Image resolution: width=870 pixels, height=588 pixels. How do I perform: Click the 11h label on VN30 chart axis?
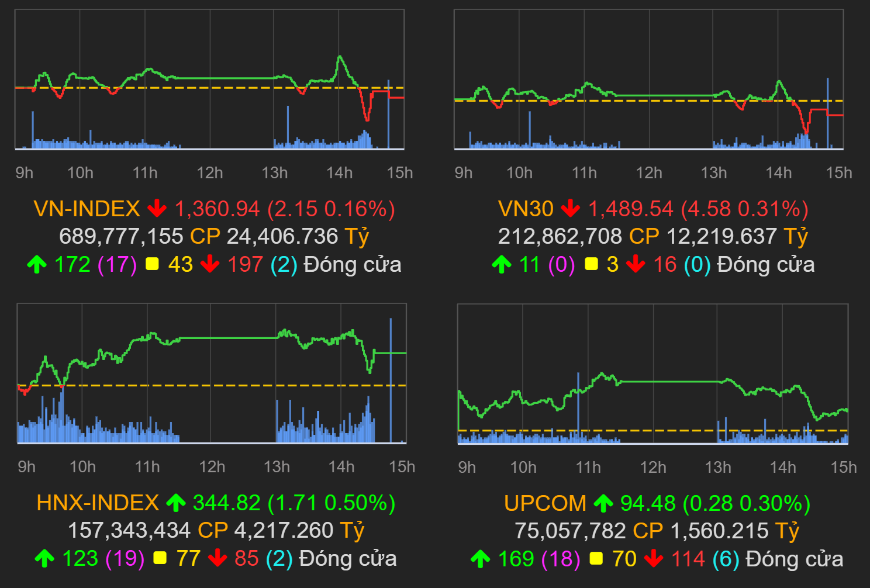tap(584, 173)
